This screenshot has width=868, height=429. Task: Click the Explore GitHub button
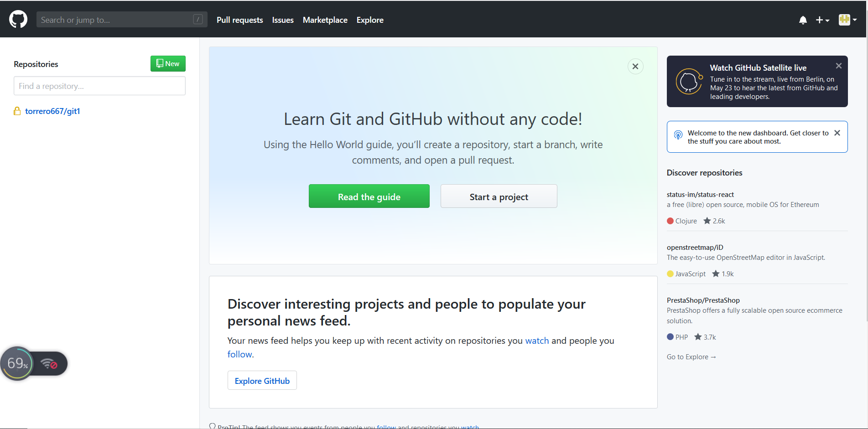[x=262, y=380]
